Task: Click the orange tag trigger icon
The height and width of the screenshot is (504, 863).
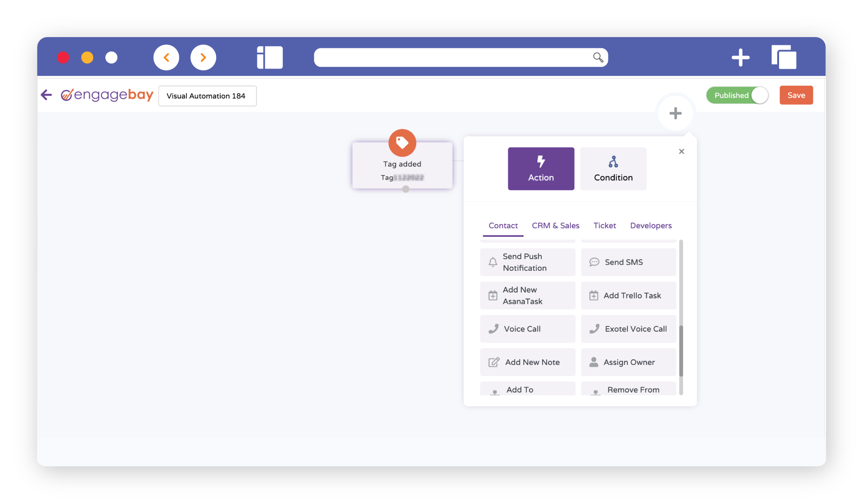Action: pyautogui.click(x=402, y=143)
